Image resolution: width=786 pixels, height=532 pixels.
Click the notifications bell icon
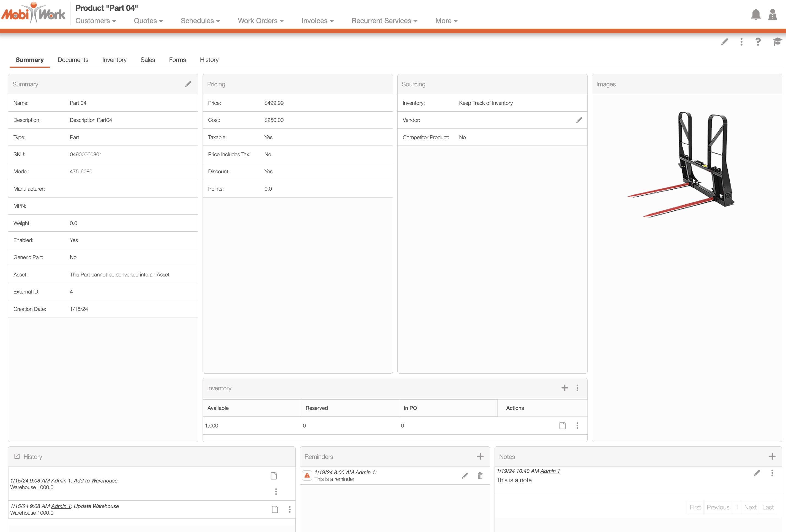(x=755, y=15)
